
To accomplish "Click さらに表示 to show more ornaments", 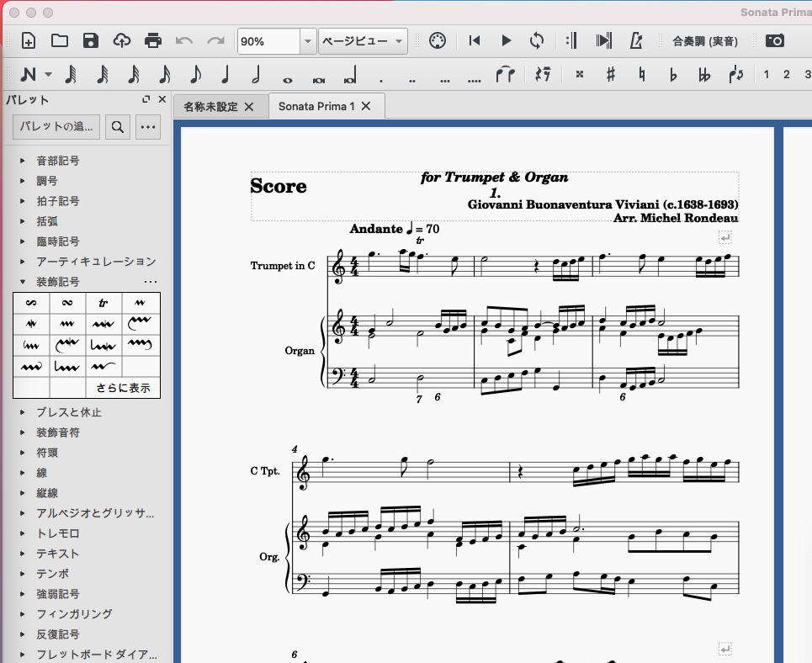I will (123, 388).
